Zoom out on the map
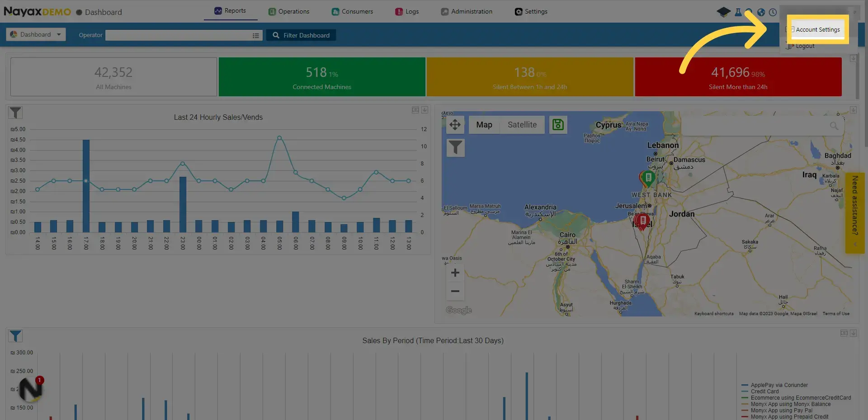The height and width of the screenshot is (420, 868). coord(455,291)
